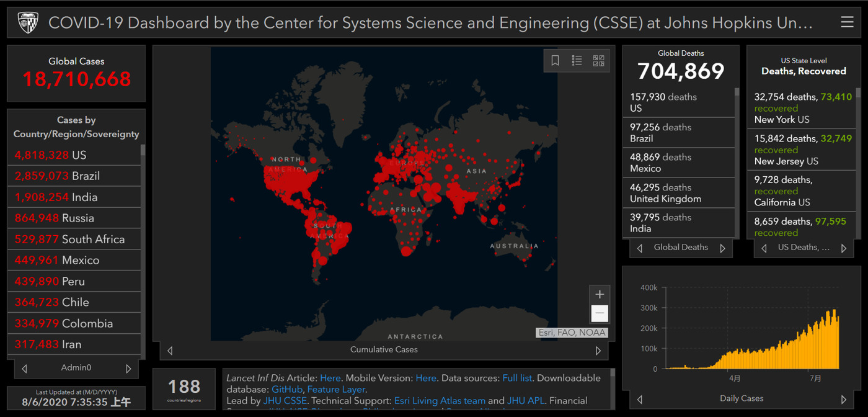Click the Esri, FAO, NOAA attribution
This screenshot has height=417, width=868.
(572, 333)
